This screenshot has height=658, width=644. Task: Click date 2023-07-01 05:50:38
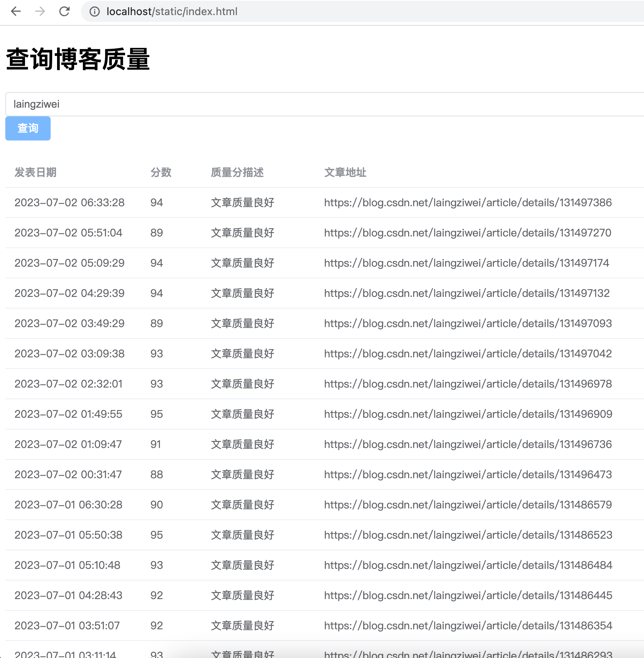(x=68, y=535)
